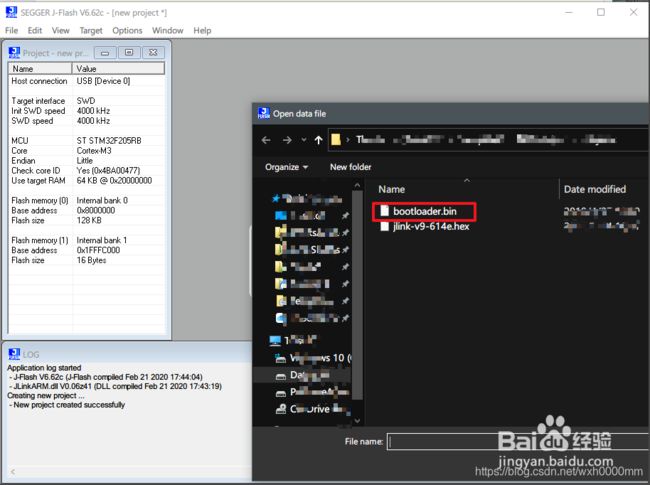This screenshot has width=650, height=485.
Task: Click the pinned folder ending 'Sl...s' in Quick access
Action: pos(312,250)
